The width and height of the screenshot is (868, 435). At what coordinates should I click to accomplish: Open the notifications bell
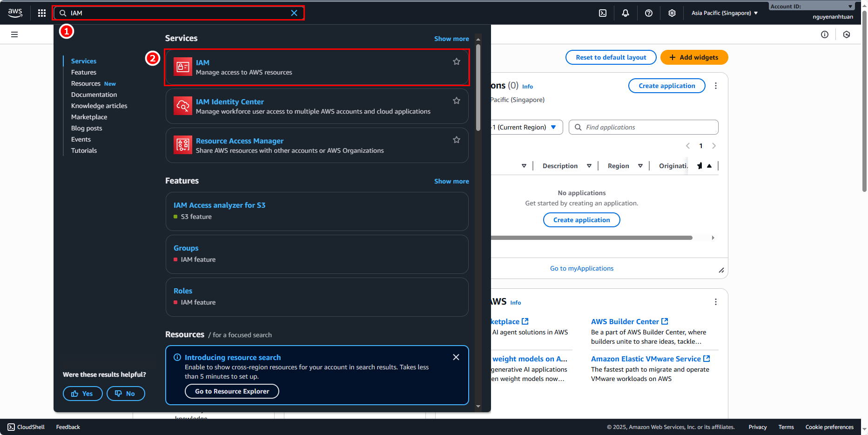coord(626,13)
